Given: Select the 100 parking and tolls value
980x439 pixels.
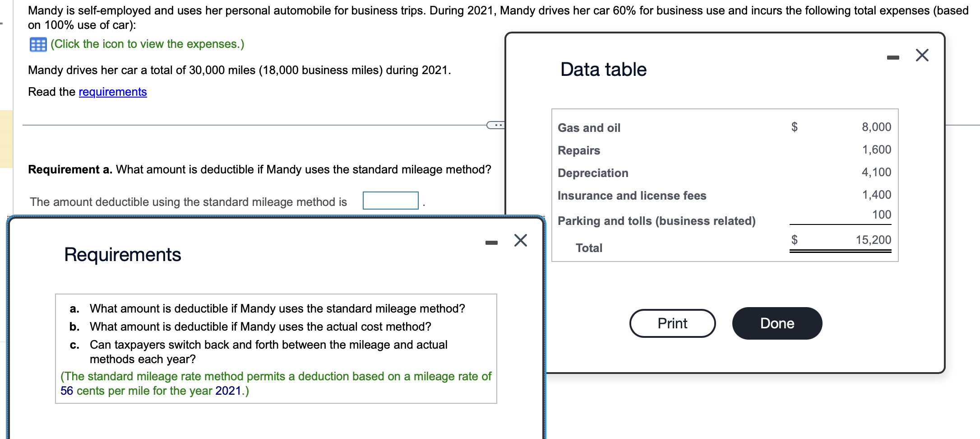Looking at the screenshot, I should click(882, 215).
